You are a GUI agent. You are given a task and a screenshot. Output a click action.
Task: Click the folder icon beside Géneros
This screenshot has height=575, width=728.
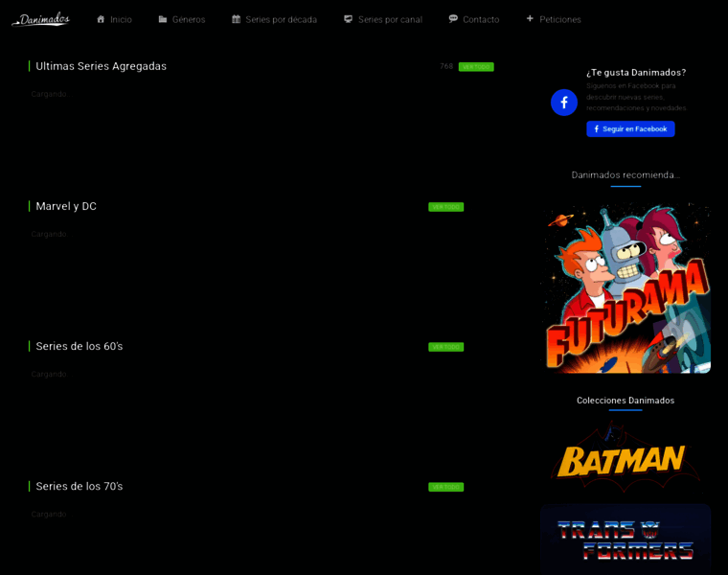pos(163,19)
